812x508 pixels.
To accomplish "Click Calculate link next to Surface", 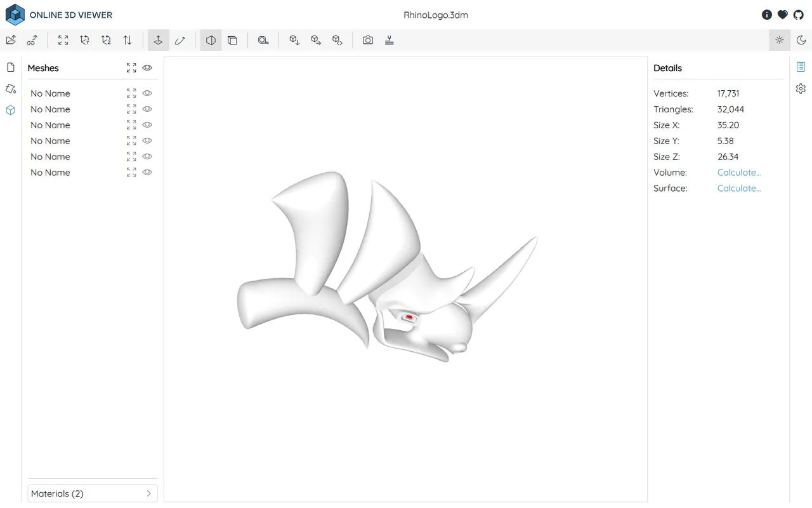I will point(739,189).
